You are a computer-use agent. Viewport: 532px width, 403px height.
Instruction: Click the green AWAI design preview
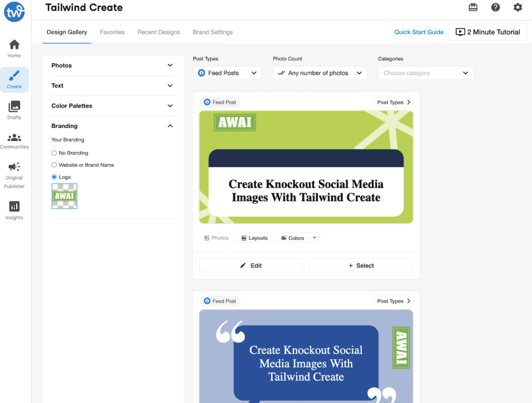pyautogui.click(x=306, y=167)
